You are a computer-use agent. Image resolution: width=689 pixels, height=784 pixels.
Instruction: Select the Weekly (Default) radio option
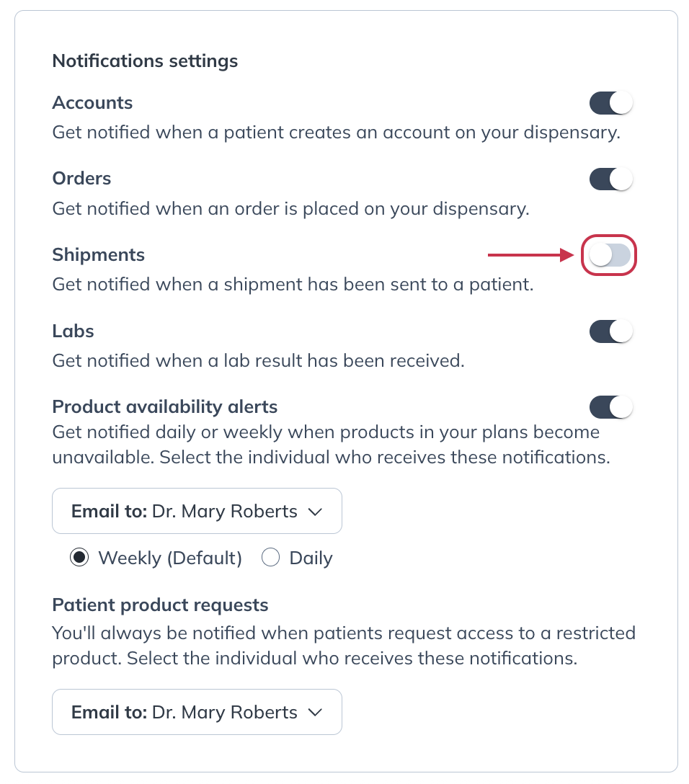pos(79,557)
